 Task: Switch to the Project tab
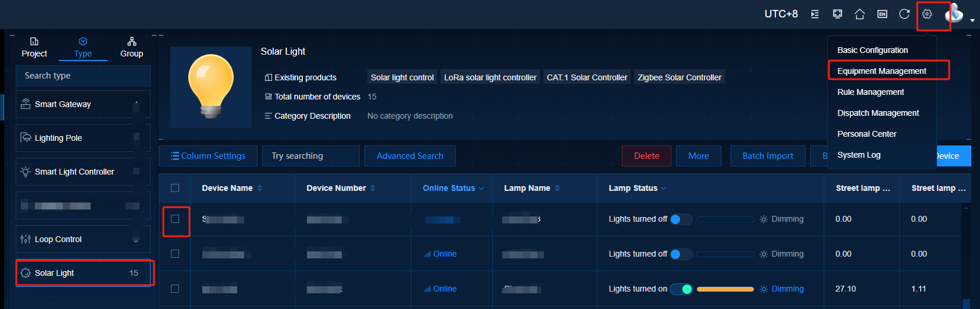coord(34,47)
